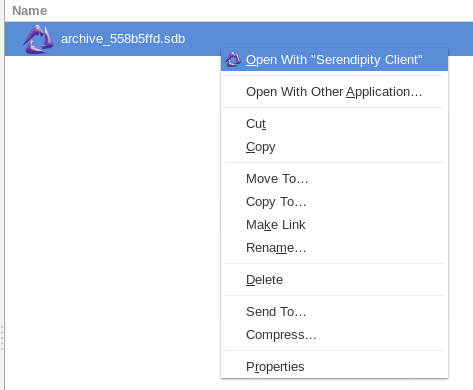The width and height of the screenshot is (473, 390).
Task: Select Cut from the context menu
Action: point(334,124)
